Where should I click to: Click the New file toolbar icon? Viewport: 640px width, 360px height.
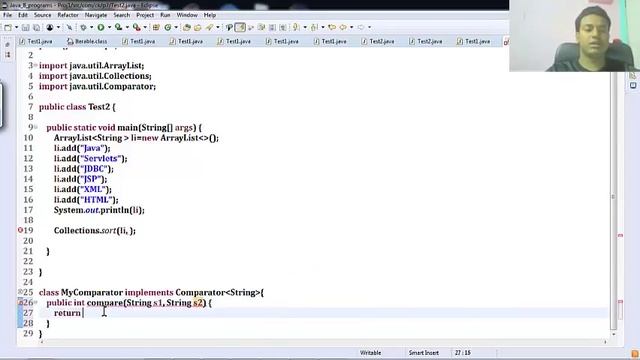point(8,27)
